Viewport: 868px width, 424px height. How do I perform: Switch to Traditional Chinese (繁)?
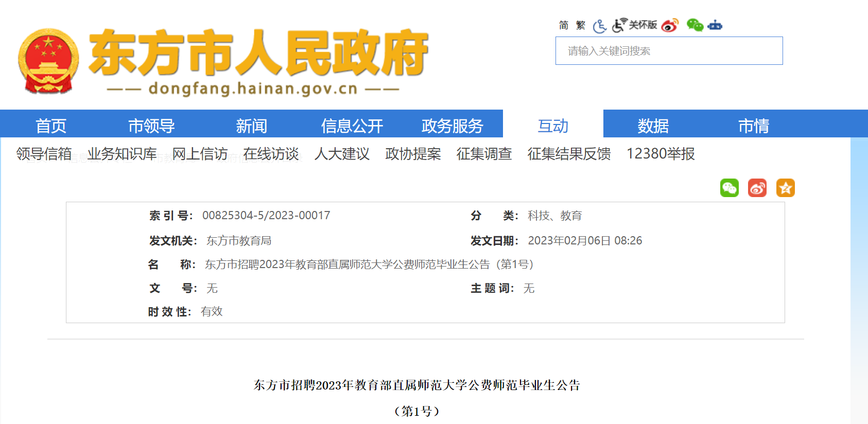pos(581,25)
